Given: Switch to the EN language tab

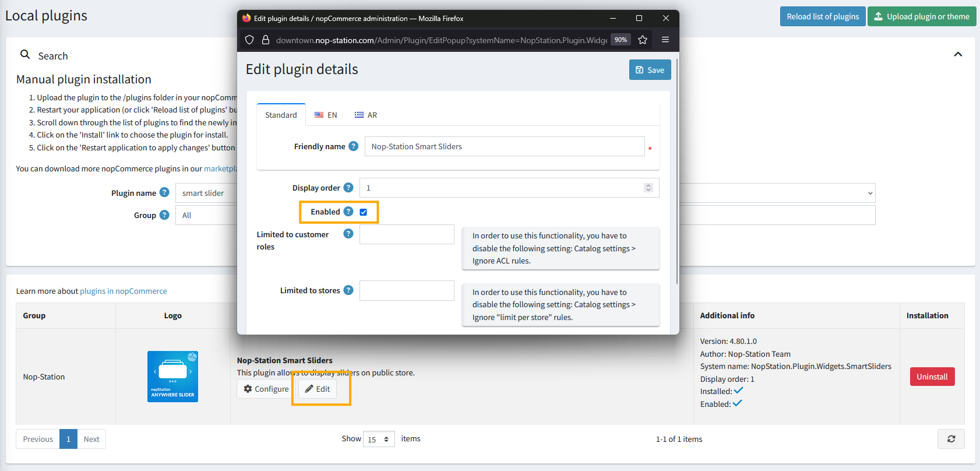Looking at the screenshot, I should click(326, 115).
